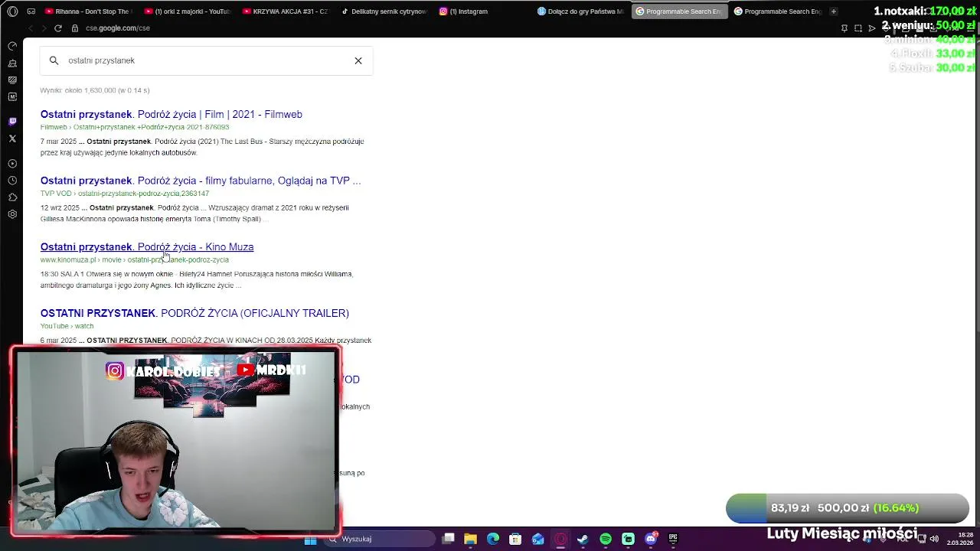Click the '7 mar 2025' Filmweb snippet

click(x=202, y=147)
